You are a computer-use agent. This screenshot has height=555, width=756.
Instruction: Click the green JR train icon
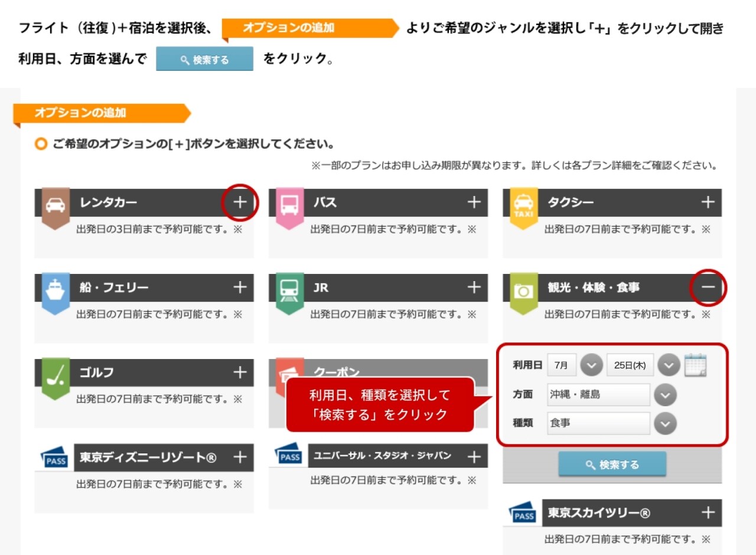(289, 290)
